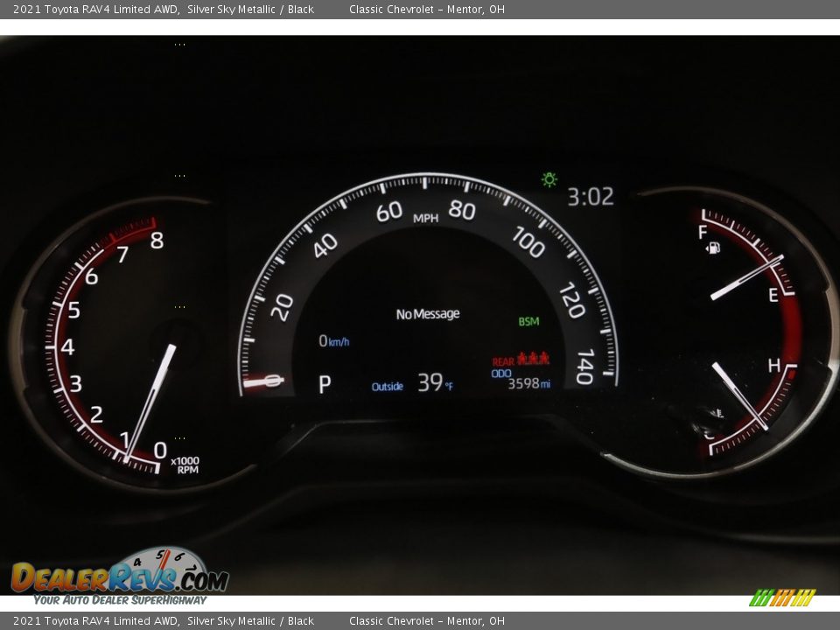Viewport: 840px width, 630px height.
Task: Click the number 7 on the tachometer
Action: 122,255
